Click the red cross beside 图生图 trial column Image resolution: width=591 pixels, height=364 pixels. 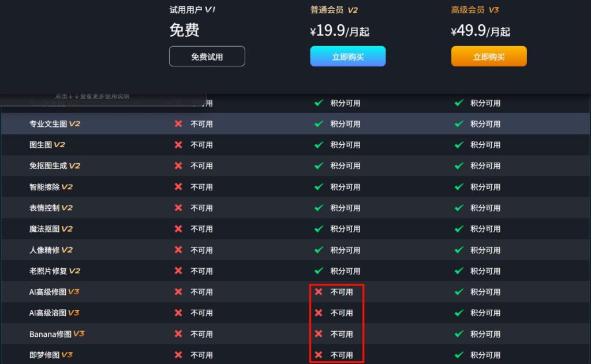coord(178,145)
